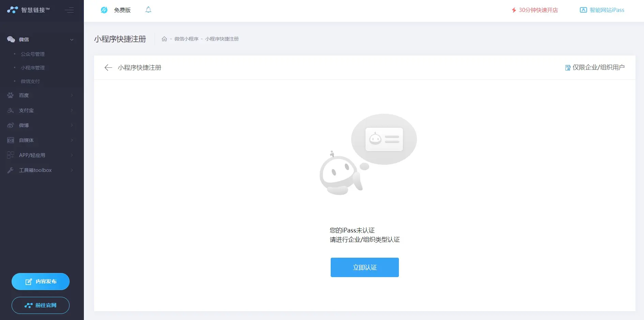Expand the 支付宝 sidebar menu

[41, 110]
